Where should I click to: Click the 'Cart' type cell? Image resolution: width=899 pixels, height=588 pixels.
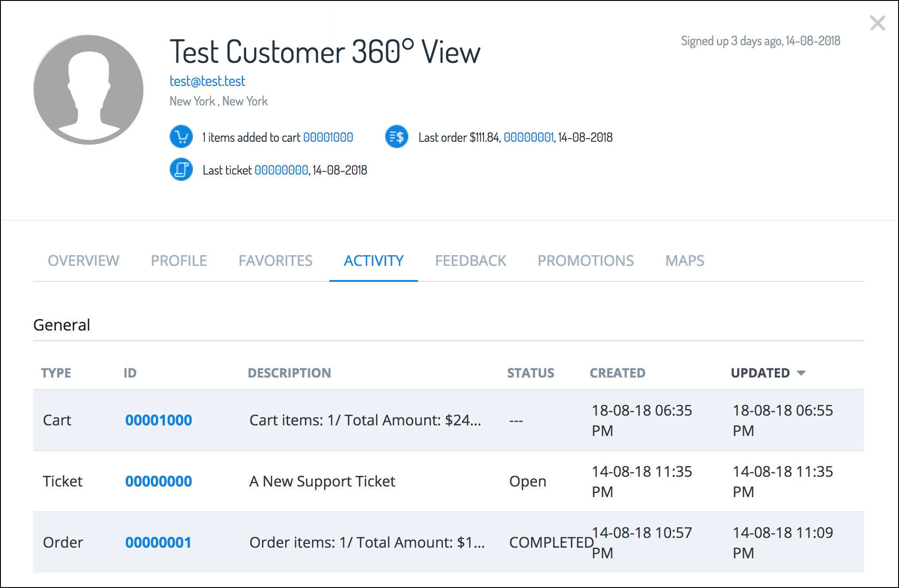point(57,420)
